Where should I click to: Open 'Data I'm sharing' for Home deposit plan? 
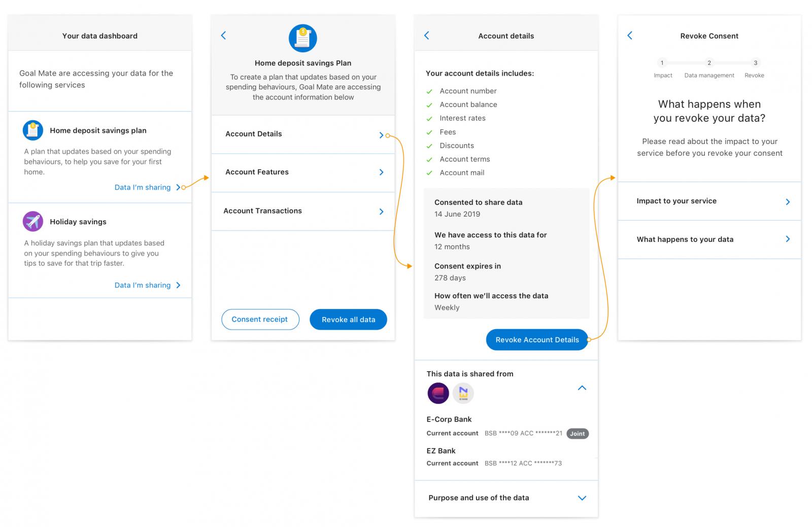[147, 187]
